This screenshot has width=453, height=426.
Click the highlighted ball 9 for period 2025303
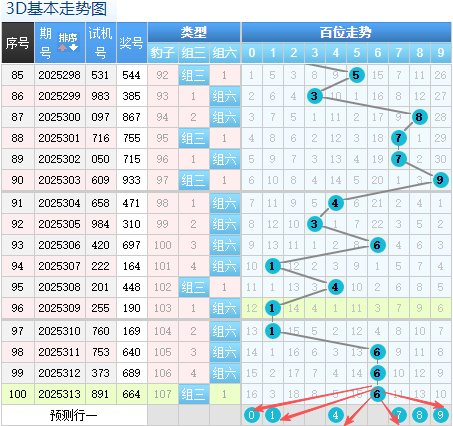440,180
